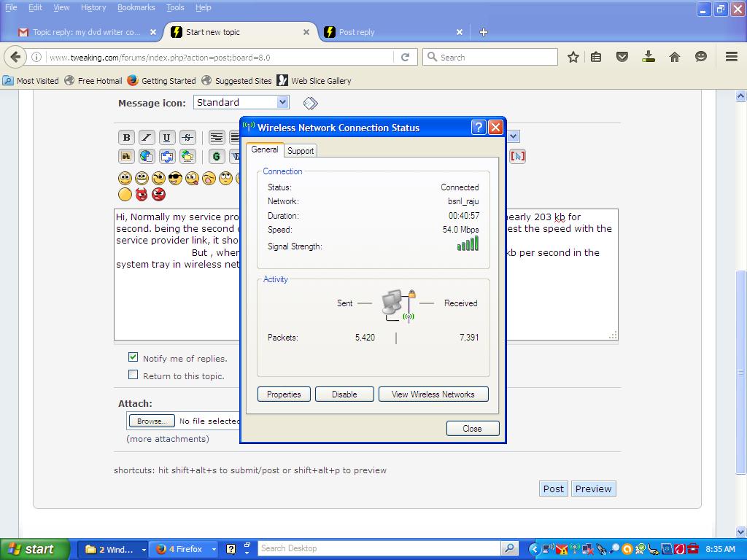Open the Firefox hamburger menu
The image size is (747, 560).
[x=731, y=57]
